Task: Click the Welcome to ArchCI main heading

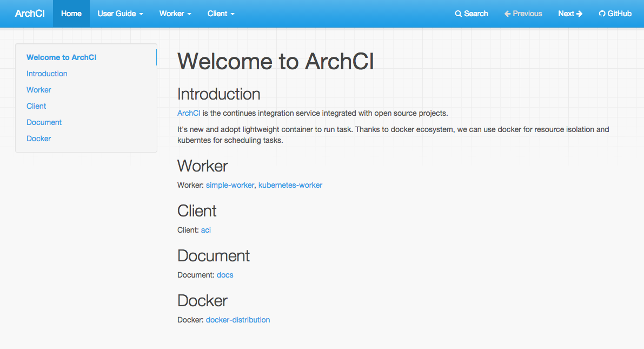Action: tap(276, 62)
